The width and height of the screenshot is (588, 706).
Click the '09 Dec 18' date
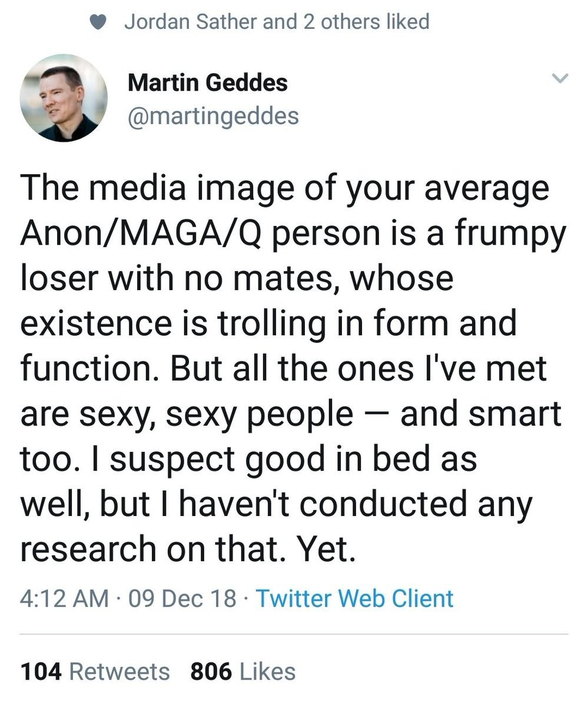tap(181, 598)
